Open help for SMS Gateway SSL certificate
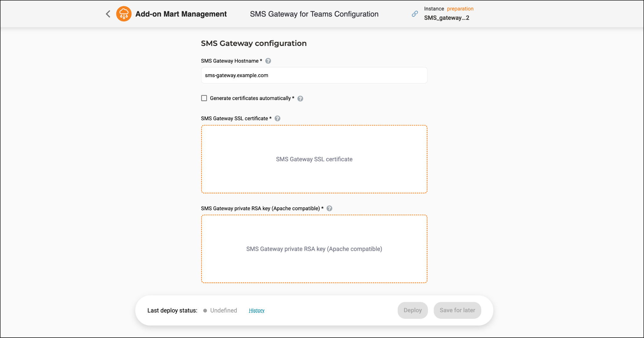Viewport: 644px width, 338px height. click(x=277, y=119)
